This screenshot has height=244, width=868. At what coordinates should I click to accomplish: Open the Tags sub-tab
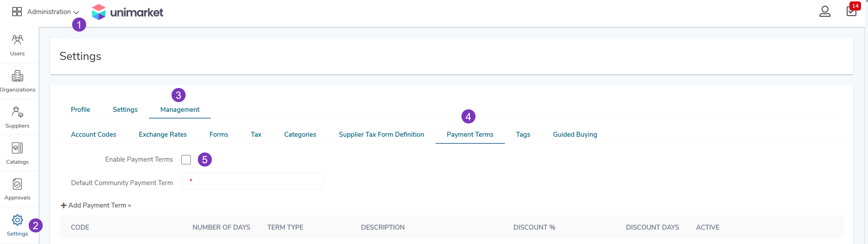tap(523, 135)
